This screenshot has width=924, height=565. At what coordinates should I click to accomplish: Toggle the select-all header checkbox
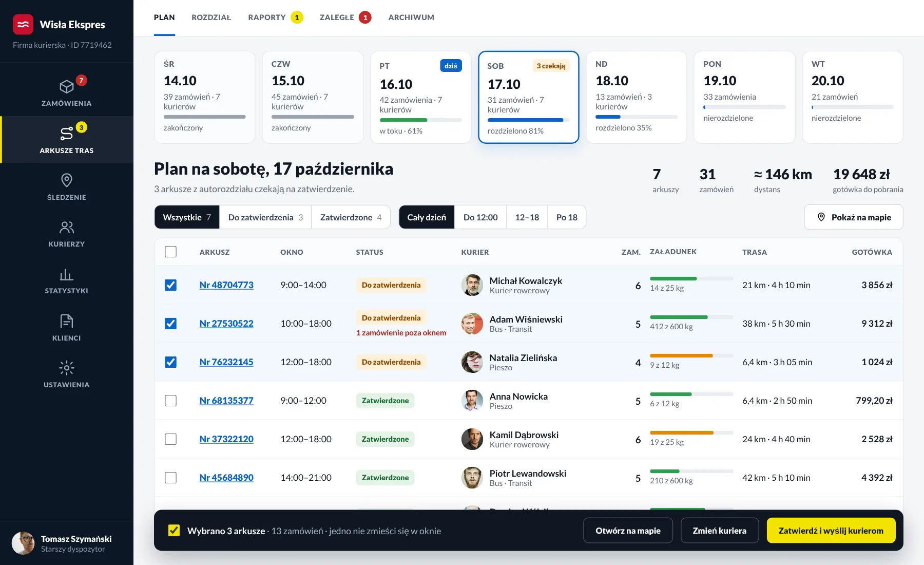[x=171, y=252]
